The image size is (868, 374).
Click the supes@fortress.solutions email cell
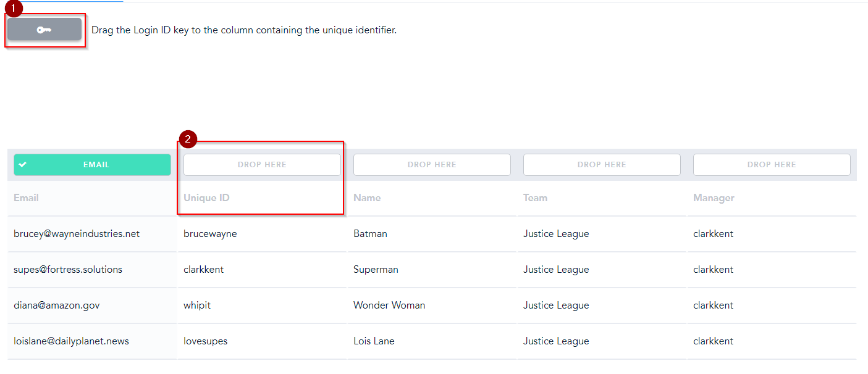point(68,270)
